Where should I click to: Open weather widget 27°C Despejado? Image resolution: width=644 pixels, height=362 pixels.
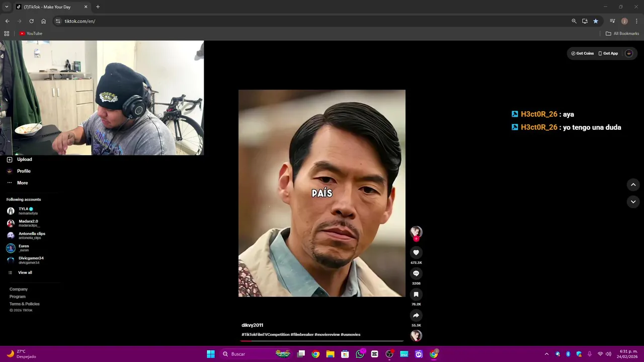21,354
